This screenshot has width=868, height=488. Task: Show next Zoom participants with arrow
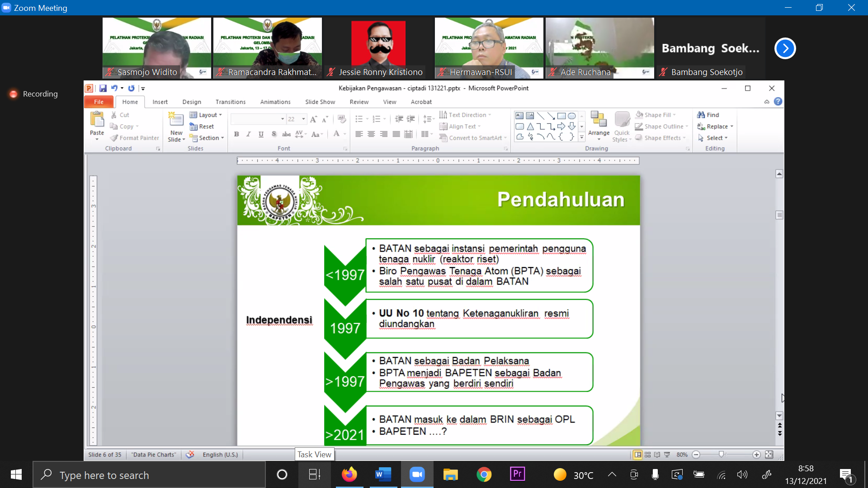pyautogui.click(x=785, y=48)
